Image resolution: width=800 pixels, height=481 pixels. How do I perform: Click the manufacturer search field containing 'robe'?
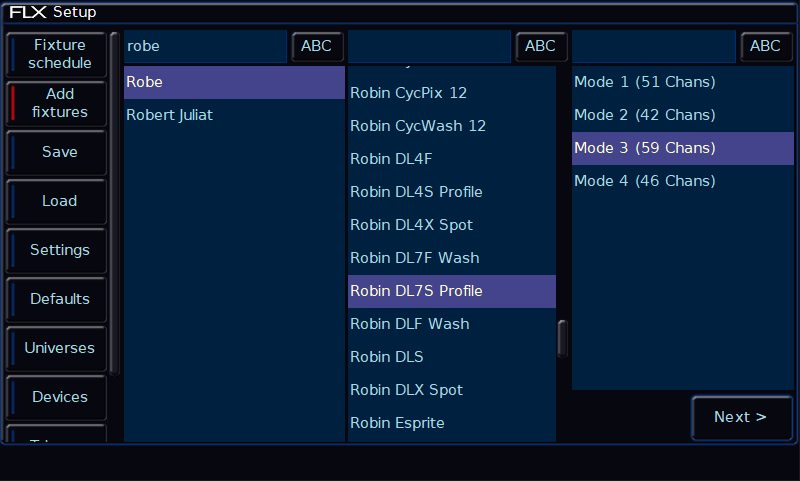[x=205, y=46]
